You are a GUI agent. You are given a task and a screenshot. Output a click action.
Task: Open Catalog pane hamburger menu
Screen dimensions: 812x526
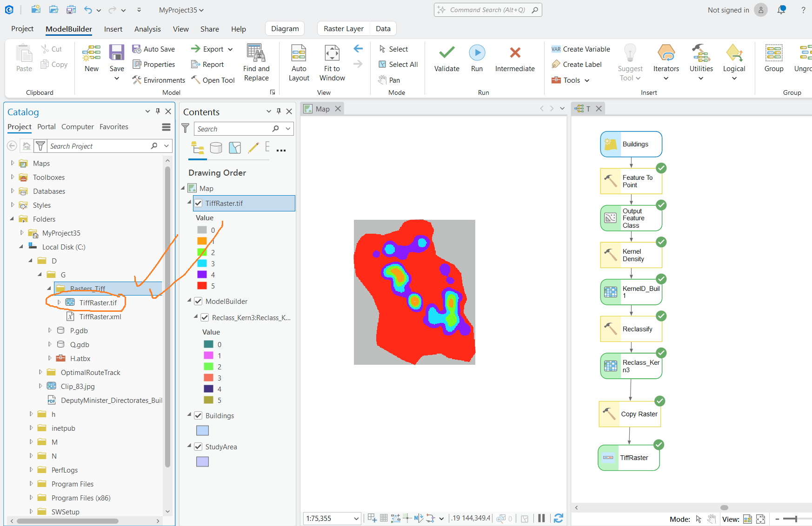pos(166,127)
